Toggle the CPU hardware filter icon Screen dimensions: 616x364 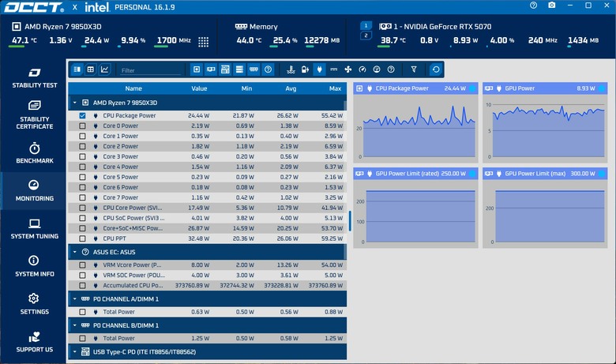coord(197,69)
